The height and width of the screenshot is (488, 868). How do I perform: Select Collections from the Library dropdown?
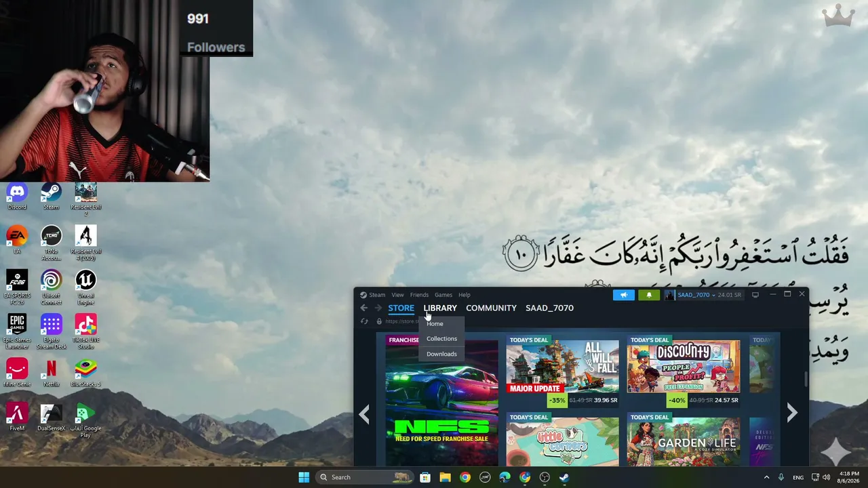click(x=441, y=338)
